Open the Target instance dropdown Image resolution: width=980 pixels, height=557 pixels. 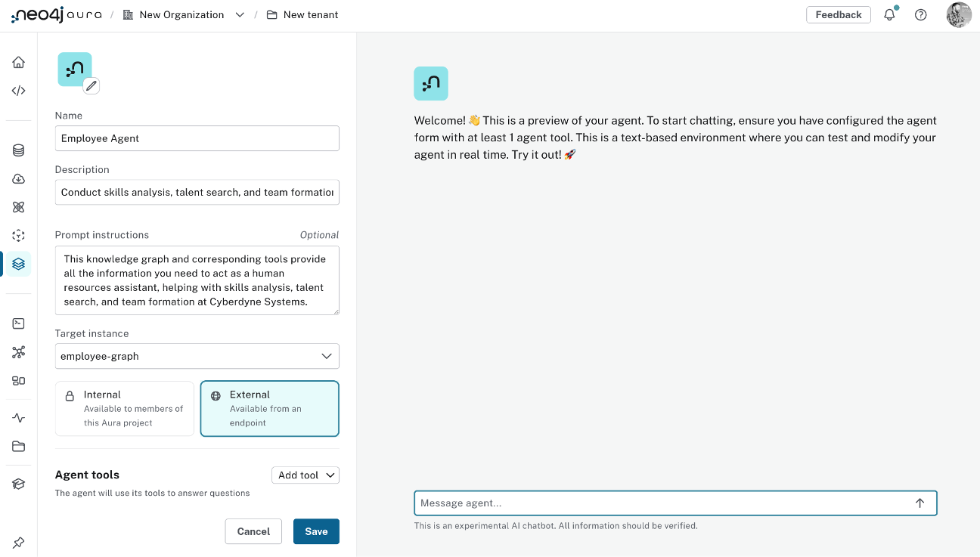click(197, 356)
